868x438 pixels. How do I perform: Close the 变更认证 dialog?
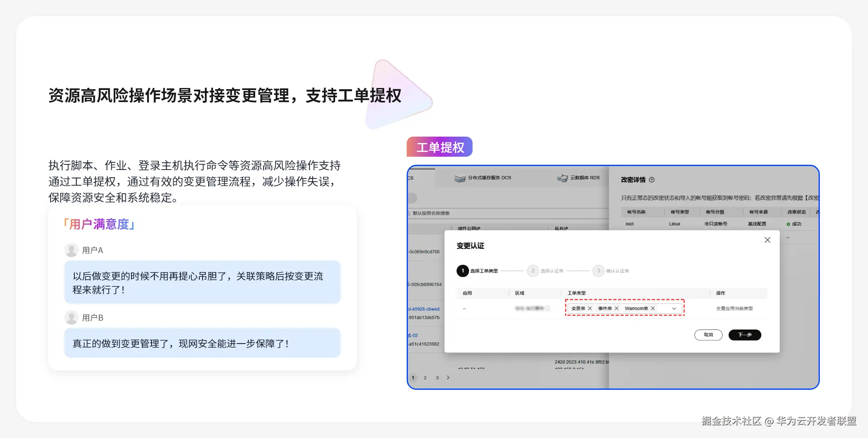pyautogui.click(x=767, y=240)
